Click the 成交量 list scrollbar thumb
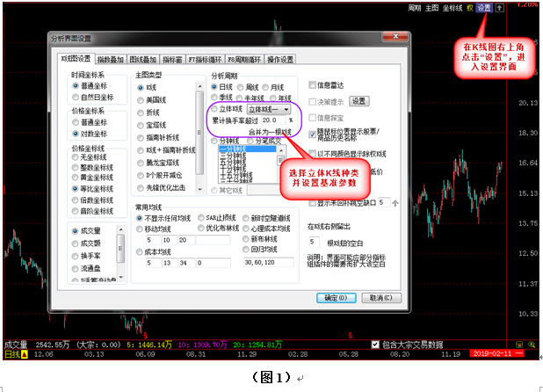This screenshot has width=543, height=392. coord(120,248)
